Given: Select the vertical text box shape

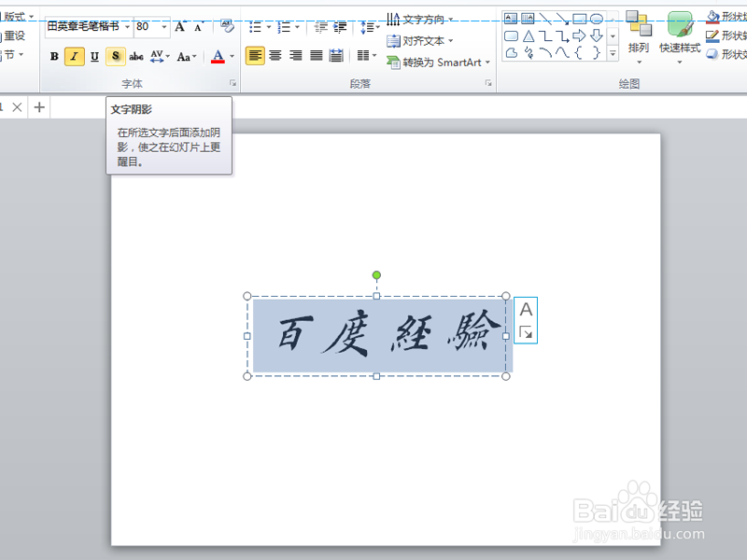Looking at the screenshot, I should pyautogui.click(x=528, y=19).
